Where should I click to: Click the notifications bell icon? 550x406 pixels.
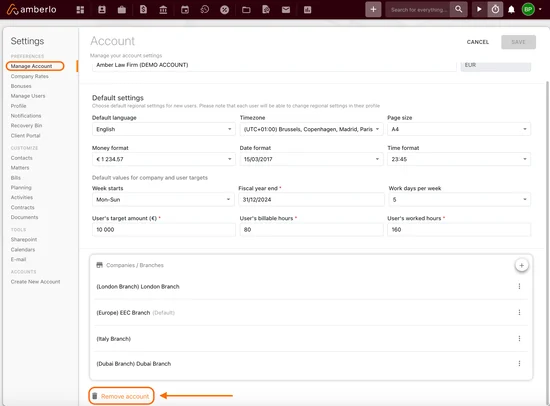511,10
